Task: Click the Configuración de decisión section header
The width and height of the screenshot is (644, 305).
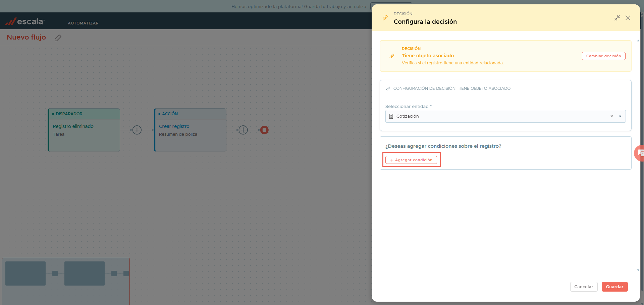Action: click(x=505, y=88)
